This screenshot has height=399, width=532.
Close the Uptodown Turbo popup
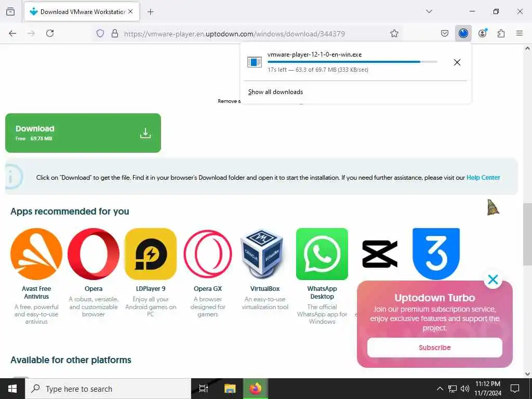[x=493, y=279]
